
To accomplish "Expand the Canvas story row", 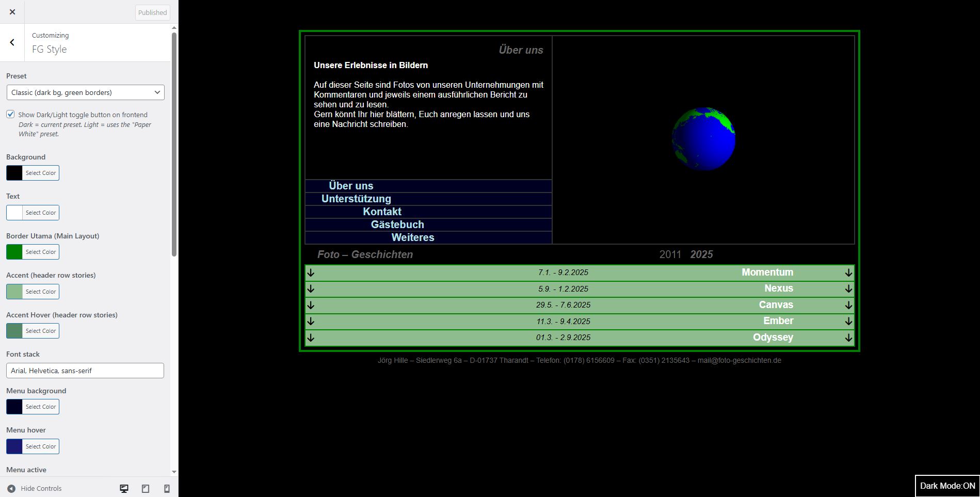I will pos(775,305).
